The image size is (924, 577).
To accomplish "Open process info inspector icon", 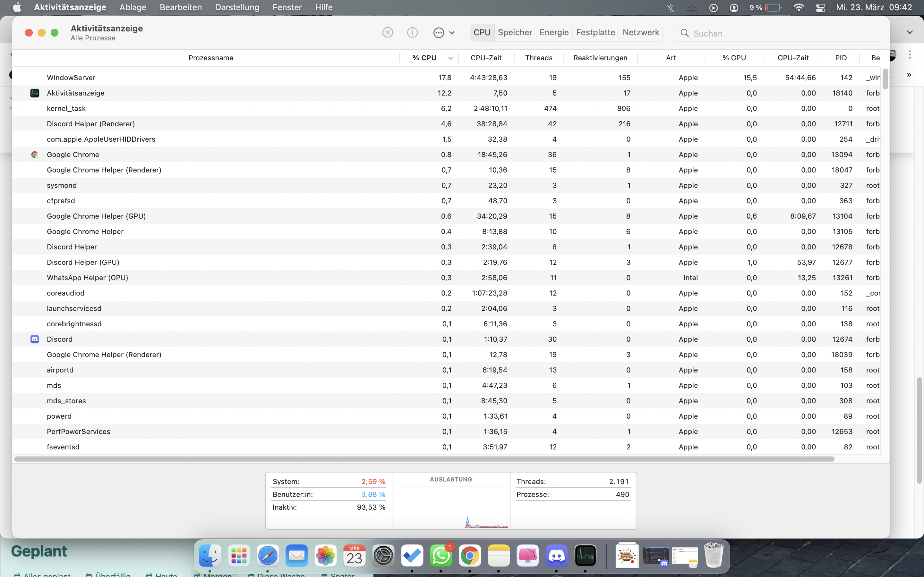I will 412,32.
